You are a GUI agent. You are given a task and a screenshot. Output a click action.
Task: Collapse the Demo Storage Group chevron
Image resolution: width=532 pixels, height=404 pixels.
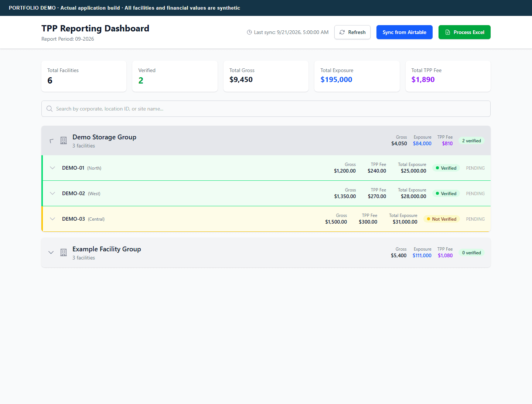(x=51, y=140)
